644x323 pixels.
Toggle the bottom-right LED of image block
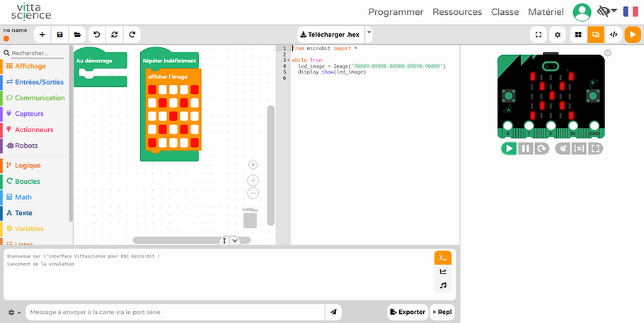click(x=195, y=143)
